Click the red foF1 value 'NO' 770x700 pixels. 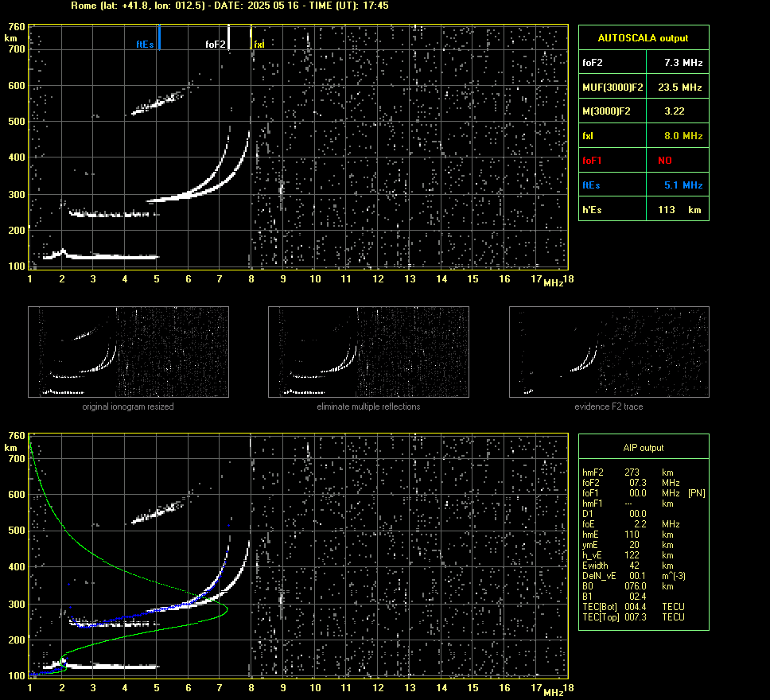click(665, 161)
